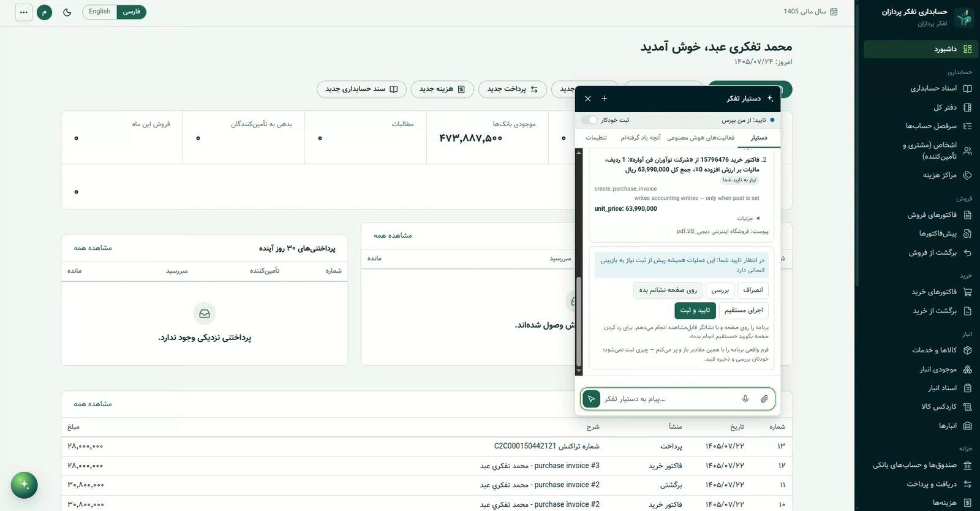Expand the جزئیات details disclosure
Image resolution: width=980 pixels, height=511 pixels.
(x=748, y=218)
